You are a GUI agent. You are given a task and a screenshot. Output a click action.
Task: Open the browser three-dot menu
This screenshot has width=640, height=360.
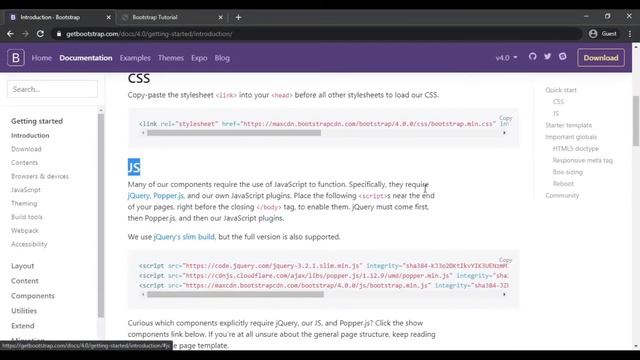pos(630,34)
